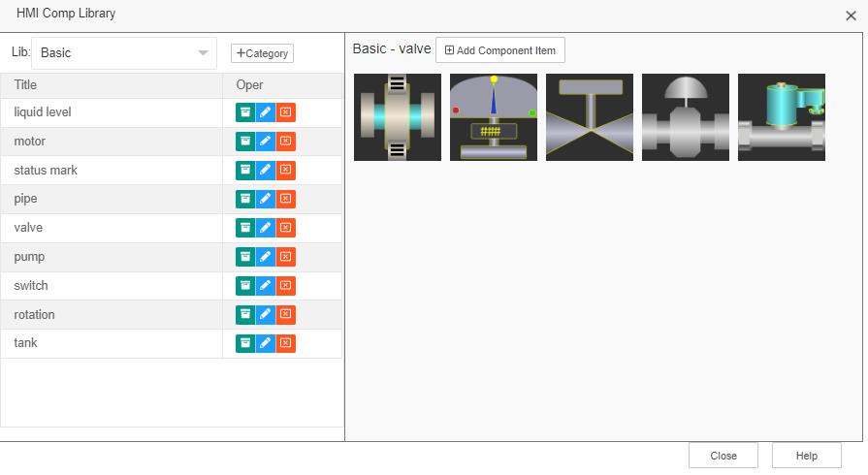Edit the switch category
This screenshot has width=868, height=475.
click(x=266, y=286)
